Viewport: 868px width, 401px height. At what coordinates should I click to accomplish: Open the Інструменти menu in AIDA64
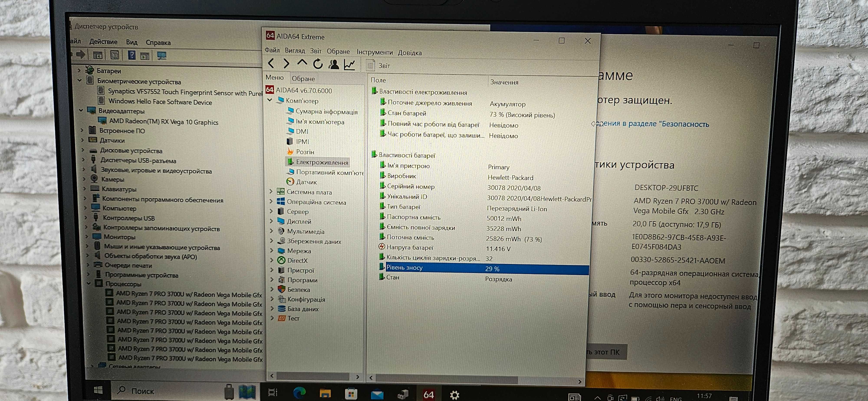(x=375, y=52)
